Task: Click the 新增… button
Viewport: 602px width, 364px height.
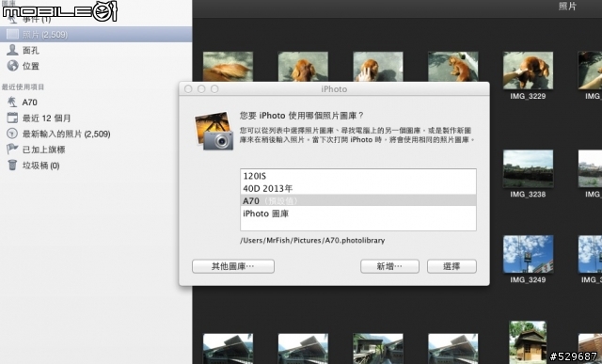Action: [x=389, y=266]
